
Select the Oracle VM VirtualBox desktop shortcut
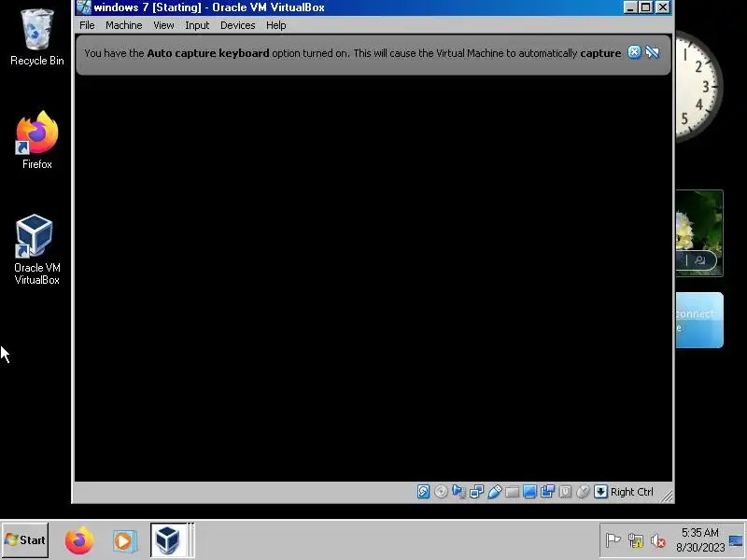37,250
